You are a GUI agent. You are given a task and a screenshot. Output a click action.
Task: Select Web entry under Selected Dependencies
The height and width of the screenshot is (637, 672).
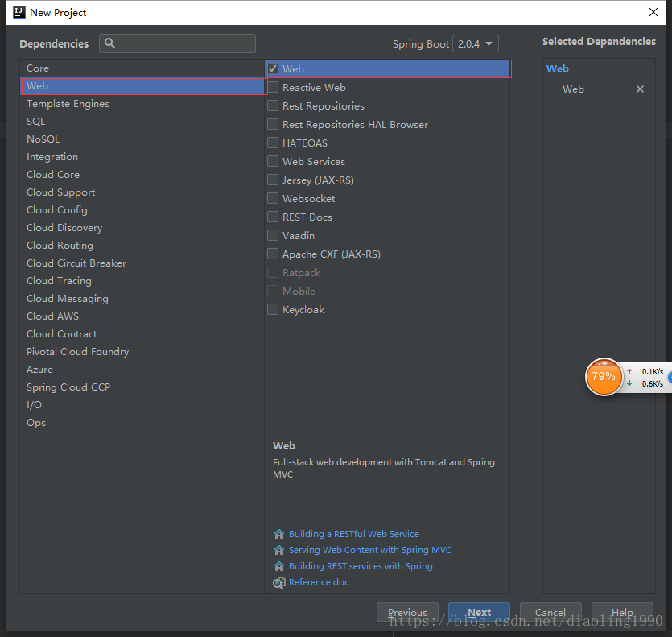tap(573, 89)
